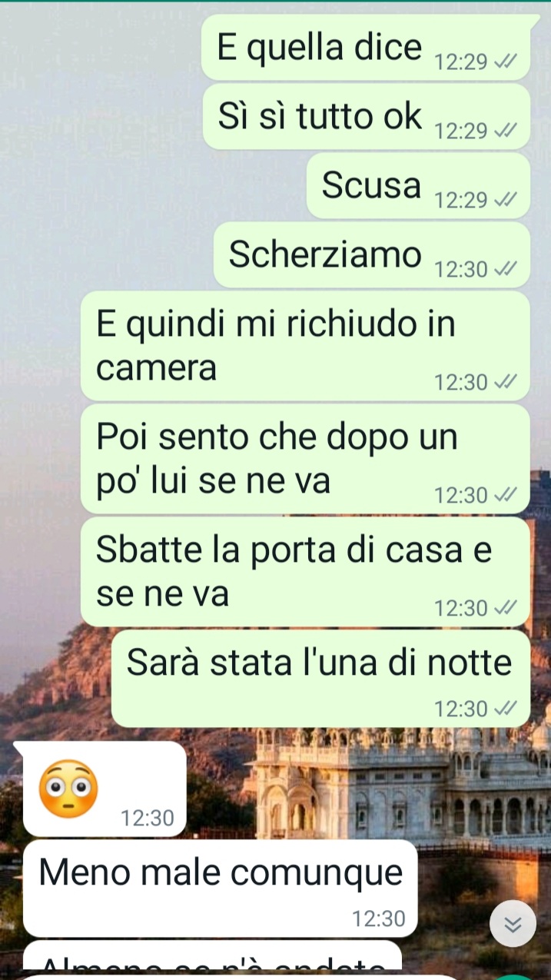Select the 'Sì sì tutto ok' message
The image size is (551, 980).
pyautogui.click(x=367, y=117)
